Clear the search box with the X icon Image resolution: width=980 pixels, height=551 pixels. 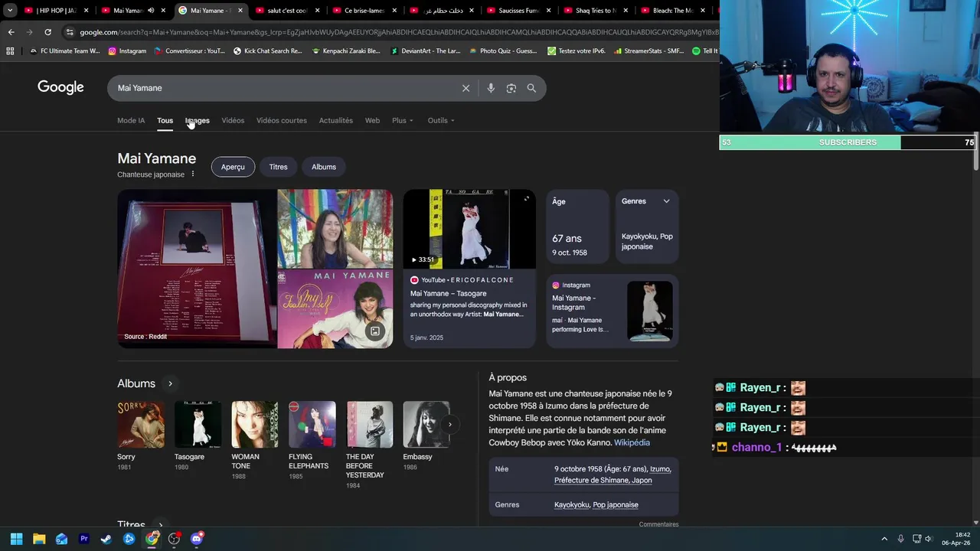tap(465, 88)
